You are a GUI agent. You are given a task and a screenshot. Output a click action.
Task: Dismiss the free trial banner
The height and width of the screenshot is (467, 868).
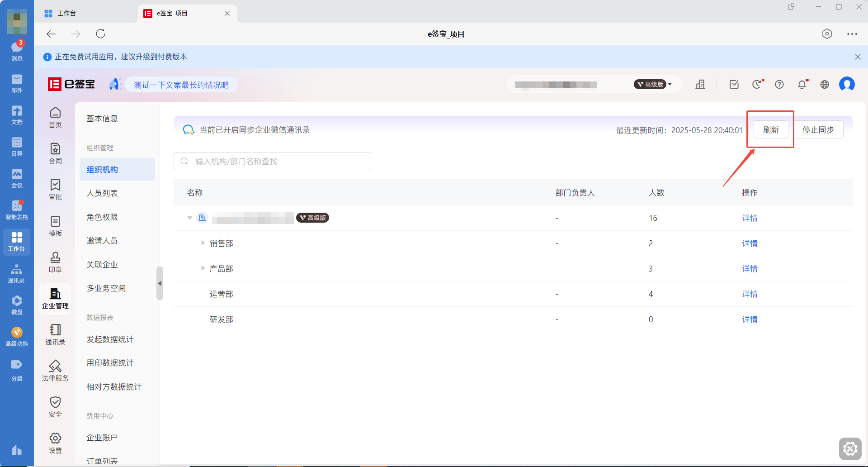tap(858, 57)
